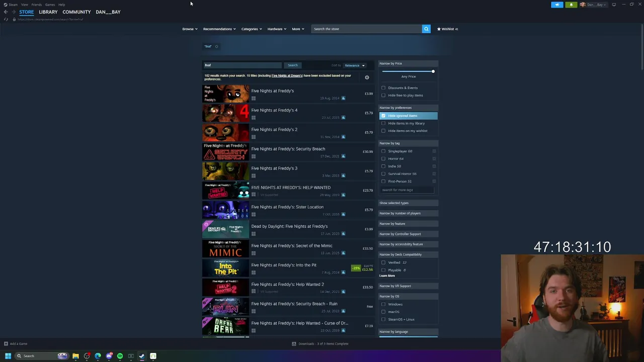This screenshot has height=362, width=644.
Task: Expand the Hardware dropdown
Action: pos(277,29)
